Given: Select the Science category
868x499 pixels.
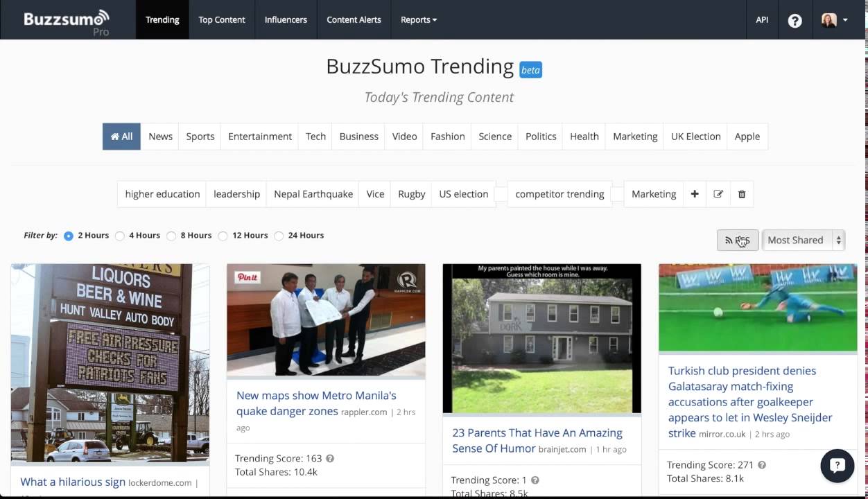Looking at the screenshot, I should coord(495,137).
